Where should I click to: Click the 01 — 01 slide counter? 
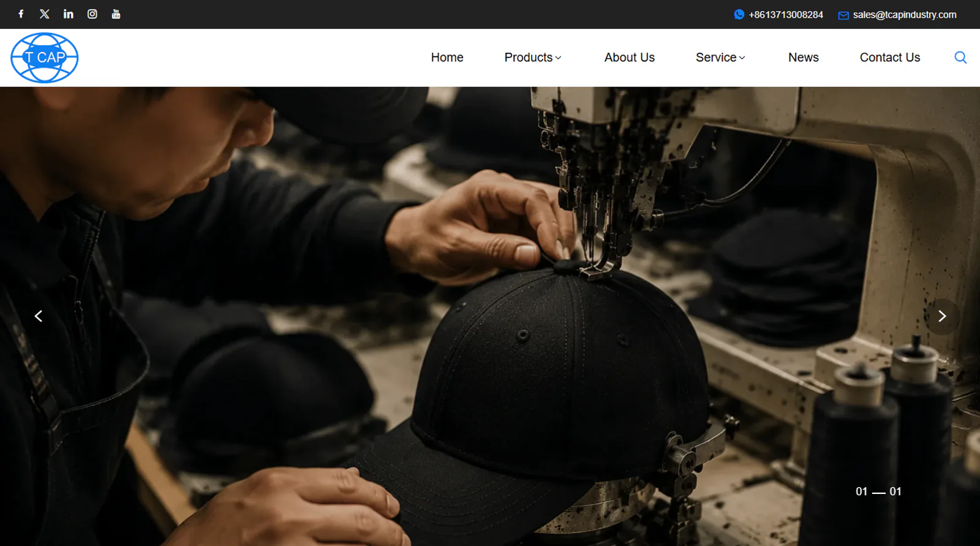[878, 491]
